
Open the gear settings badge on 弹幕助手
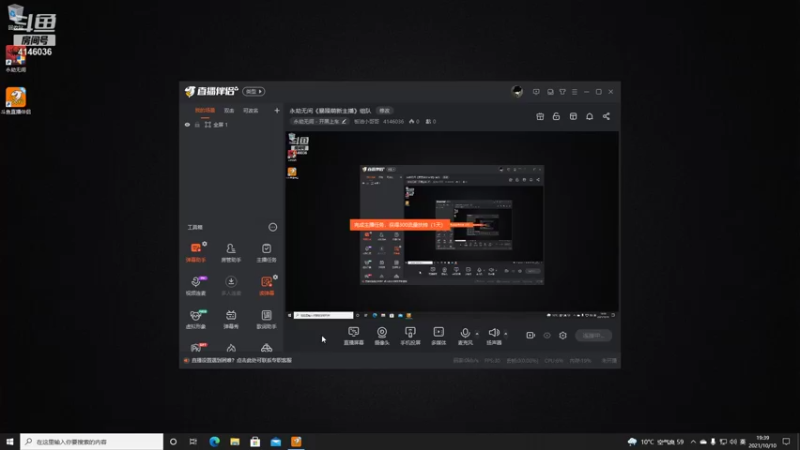pos(205,244)
